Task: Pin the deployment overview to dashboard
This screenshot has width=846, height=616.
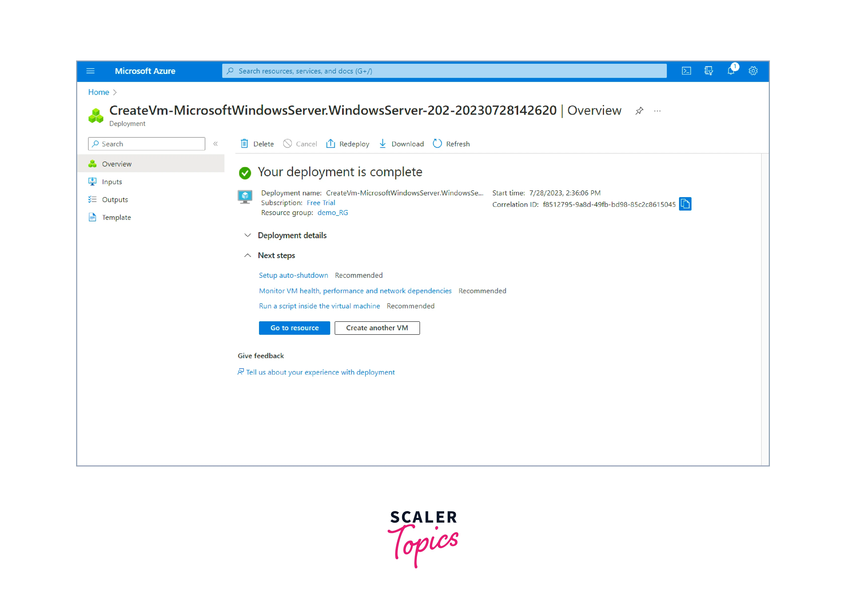Action: [x=639, y=111]
